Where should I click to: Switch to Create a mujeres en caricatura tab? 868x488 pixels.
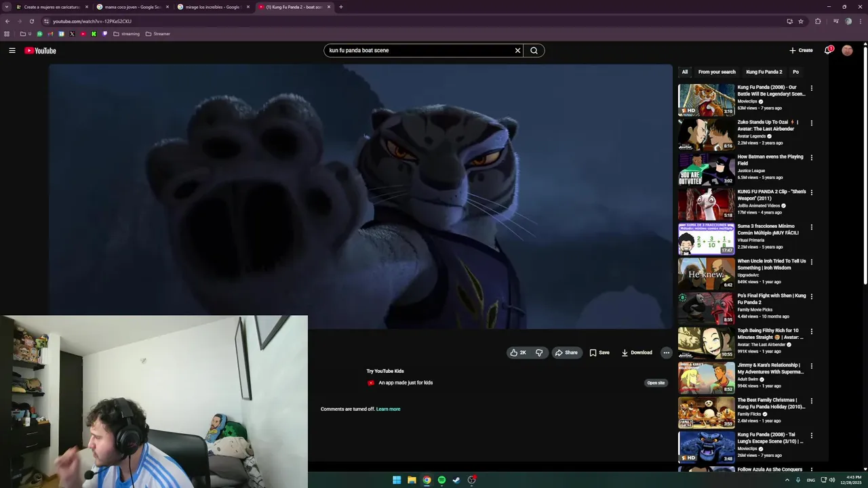[x=53, y=7]
